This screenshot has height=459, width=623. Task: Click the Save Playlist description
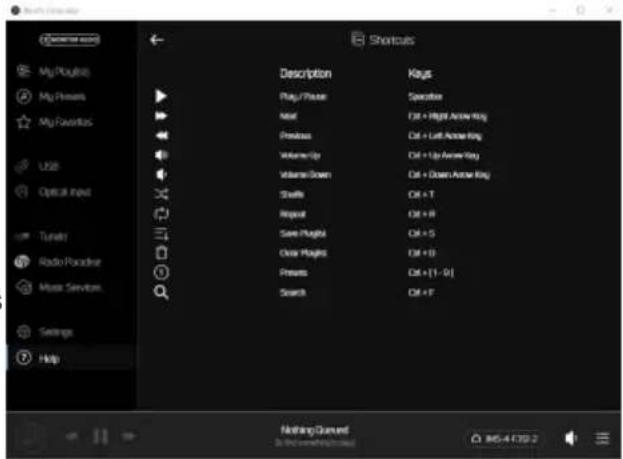[303, 234]
